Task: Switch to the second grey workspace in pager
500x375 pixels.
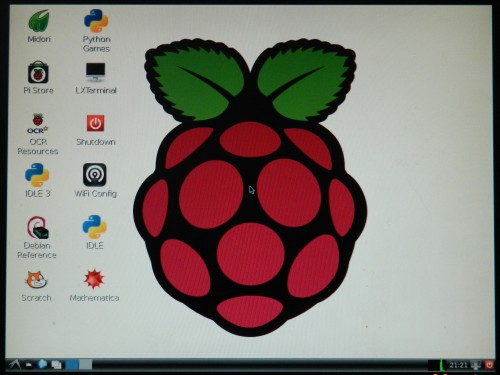Action: [x=85, y=364]
